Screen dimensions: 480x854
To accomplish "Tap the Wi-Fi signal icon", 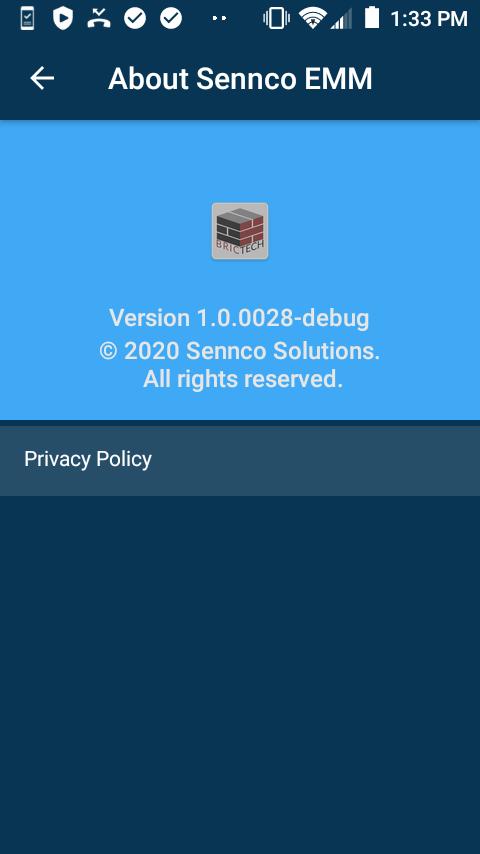I will pyautogui.click(x=312, y=19).
